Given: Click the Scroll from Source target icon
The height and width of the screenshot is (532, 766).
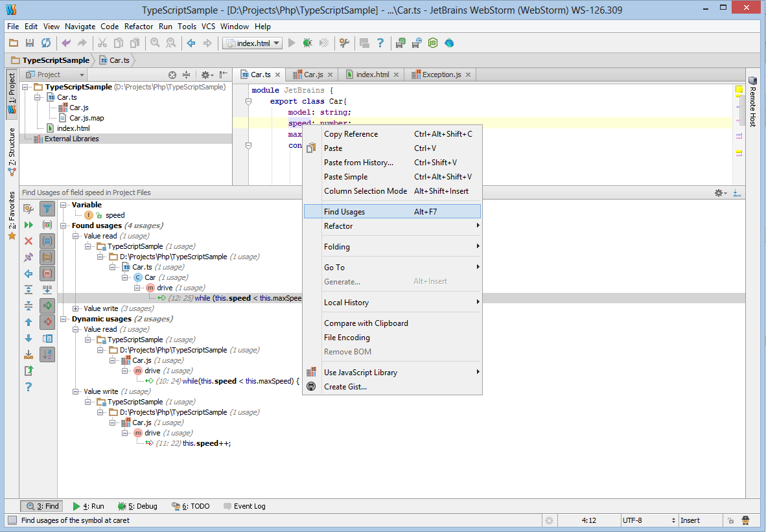Looking at the screenshot, I should point(172,75).
